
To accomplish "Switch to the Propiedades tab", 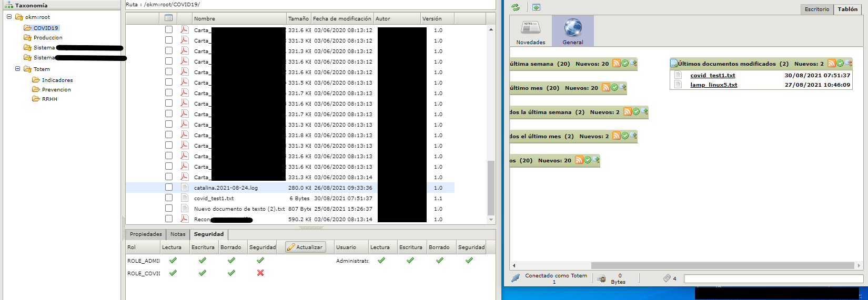I will pos(146,234).
